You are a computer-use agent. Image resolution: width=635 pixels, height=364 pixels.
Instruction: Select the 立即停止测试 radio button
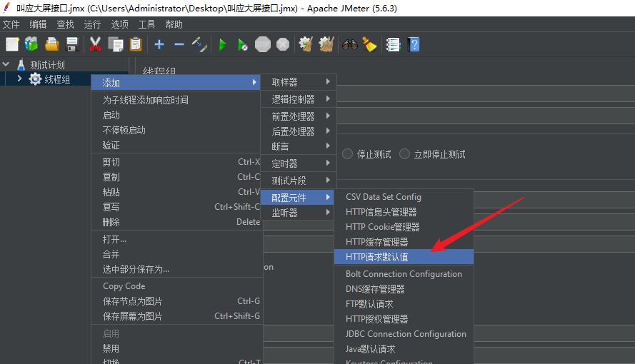[404, 154]
